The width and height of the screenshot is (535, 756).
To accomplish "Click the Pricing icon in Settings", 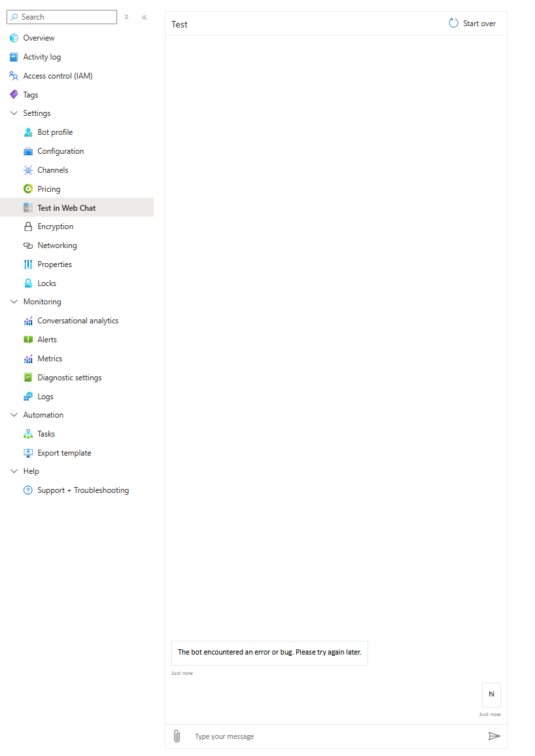I will coord(28,189).
